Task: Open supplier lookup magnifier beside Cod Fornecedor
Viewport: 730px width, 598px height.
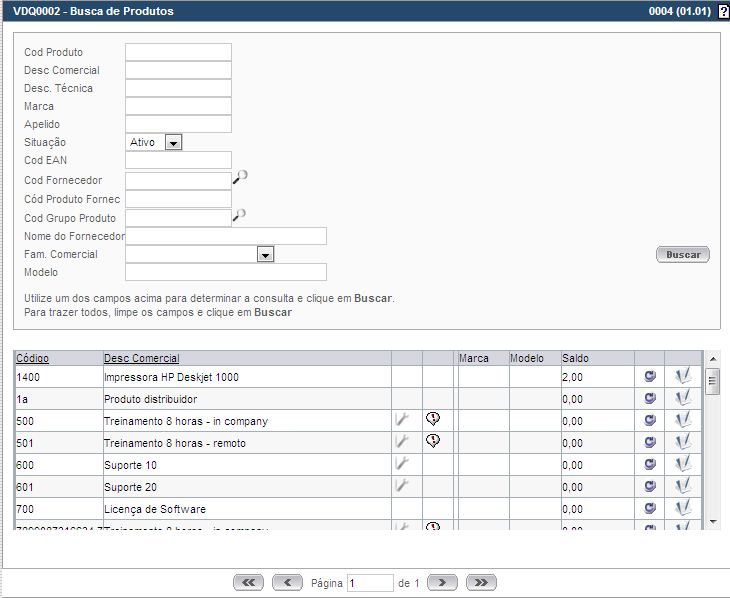Action: pos(240,178)
